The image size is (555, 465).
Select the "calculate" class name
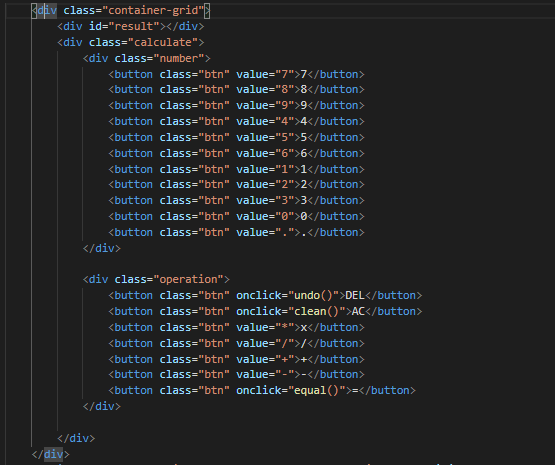163,42
